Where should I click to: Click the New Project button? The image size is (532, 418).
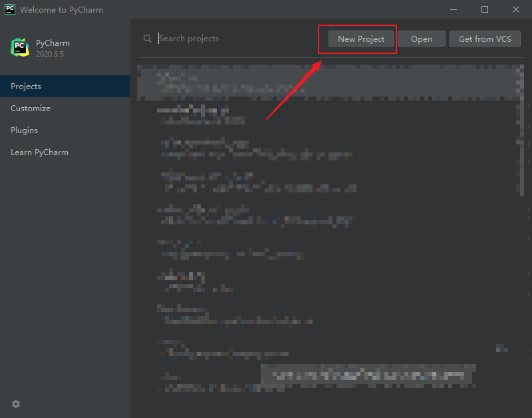click(x=361, y=39)
